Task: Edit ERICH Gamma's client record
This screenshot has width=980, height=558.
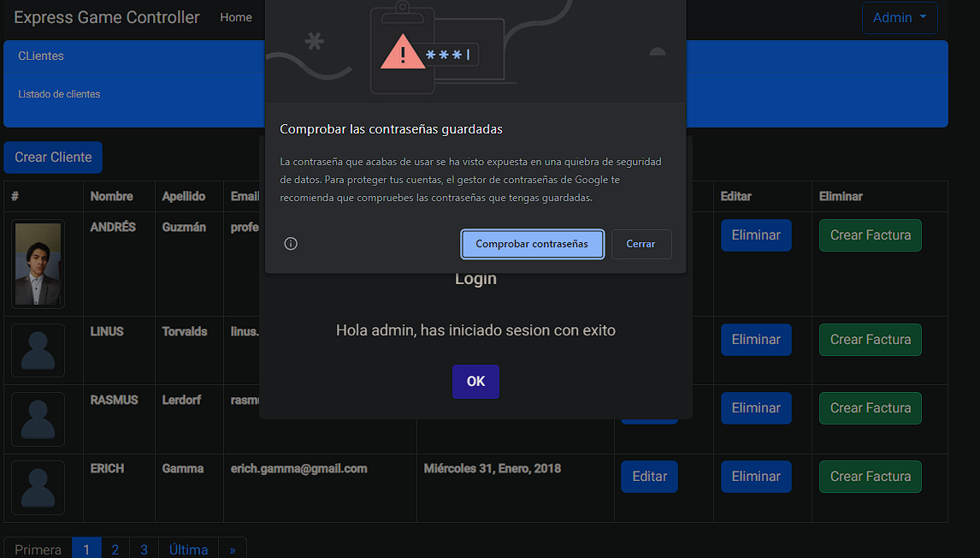Action: tap(649, 476)
